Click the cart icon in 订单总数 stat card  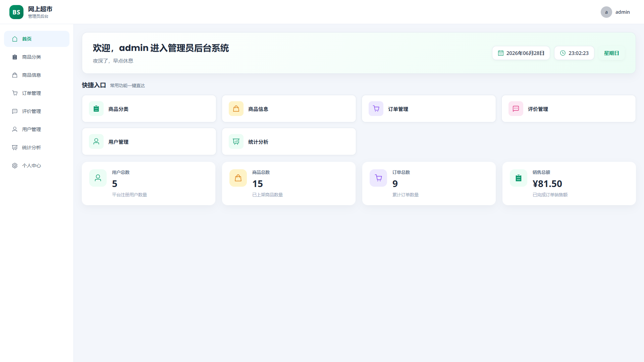tap(378, 178)
